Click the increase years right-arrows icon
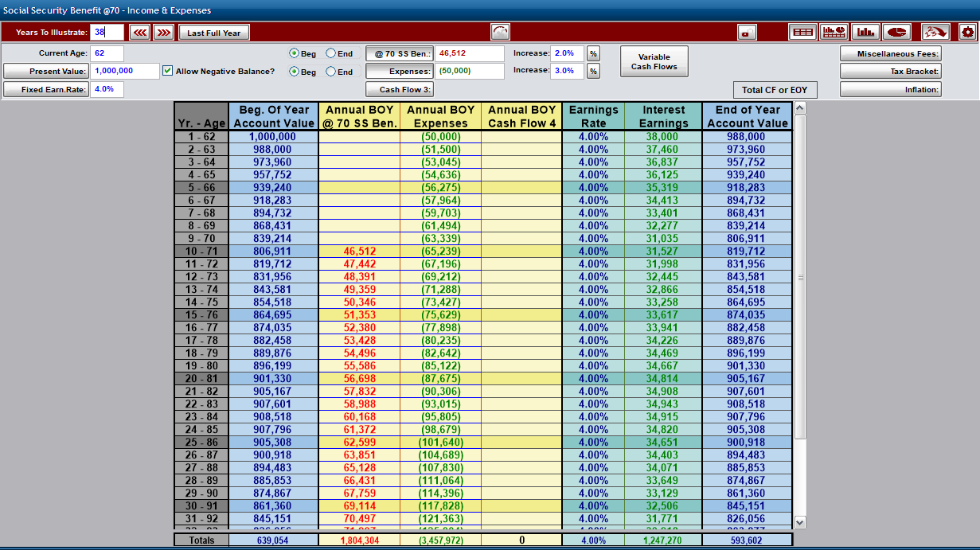980x550 pixels. (163, 33)
